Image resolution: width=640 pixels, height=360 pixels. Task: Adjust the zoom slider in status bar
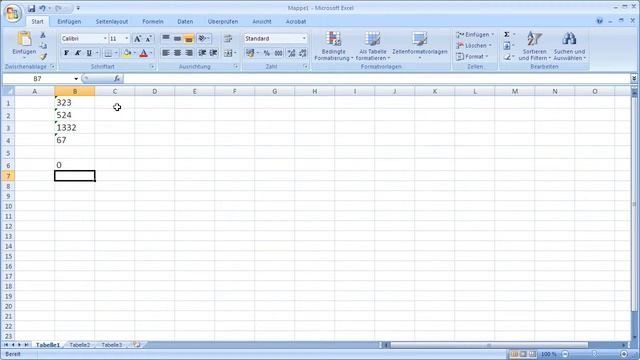595,354
